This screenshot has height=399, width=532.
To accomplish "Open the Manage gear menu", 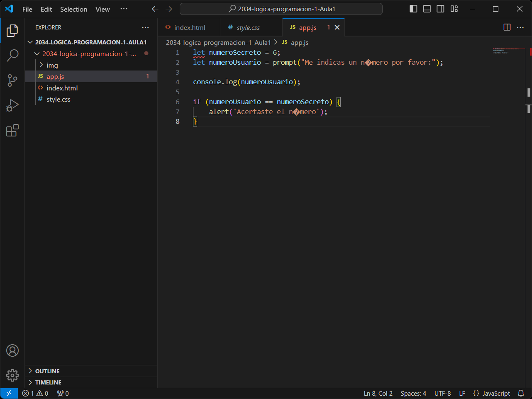I will (x=12, y=375).
